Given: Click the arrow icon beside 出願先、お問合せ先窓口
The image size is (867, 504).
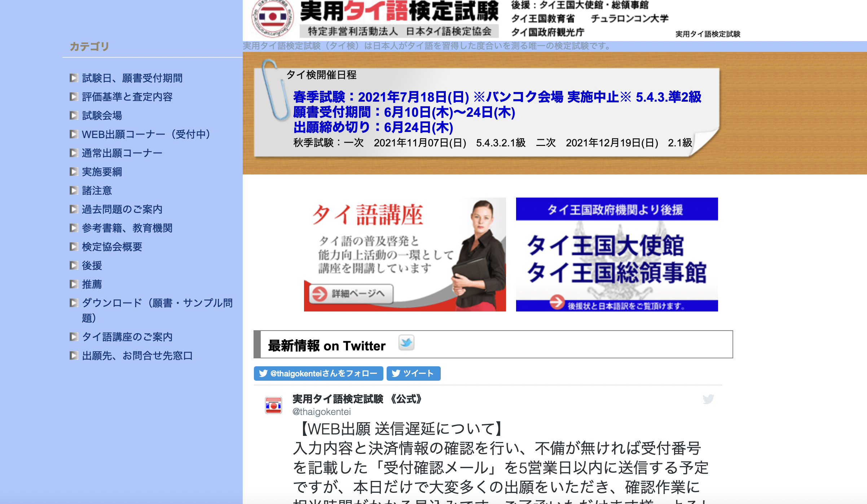Looking at the screenshot, I should pyautogui.click(x=74, y=355).
